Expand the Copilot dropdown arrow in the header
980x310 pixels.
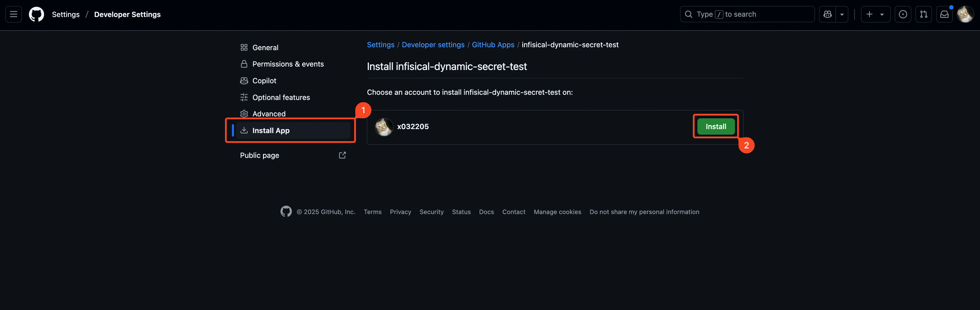click(842, 14)
